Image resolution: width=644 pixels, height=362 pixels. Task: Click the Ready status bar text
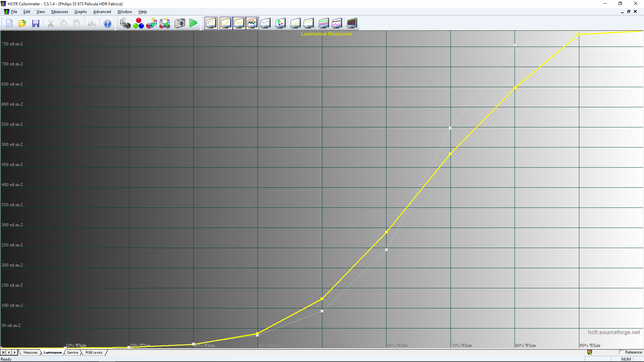point(6,359)
